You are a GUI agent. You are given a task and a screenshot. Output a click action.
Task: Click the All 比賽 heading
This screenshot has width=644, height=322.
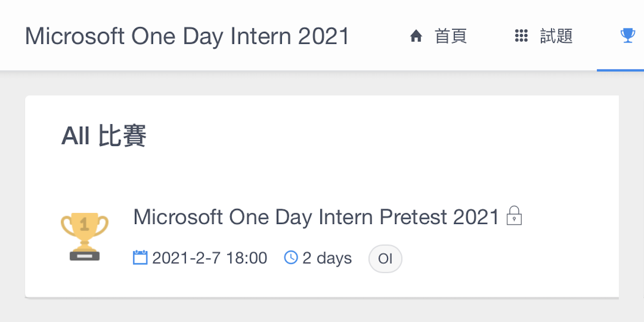click(x=104, y=135)
